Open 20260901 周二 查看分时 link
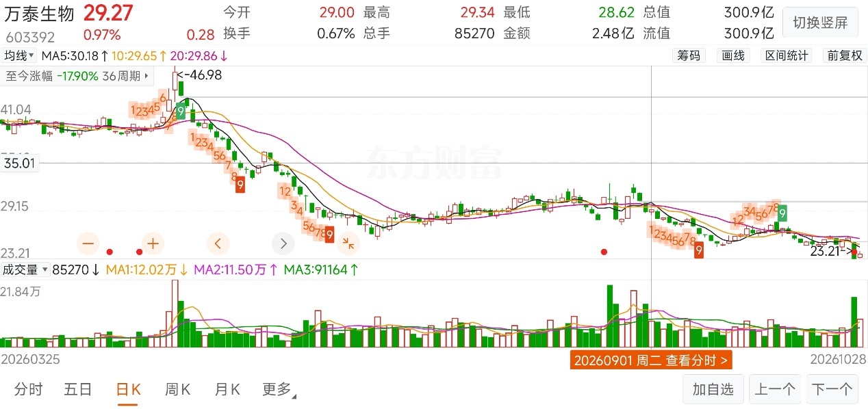 pyautogui.click(x=651, y=360)
